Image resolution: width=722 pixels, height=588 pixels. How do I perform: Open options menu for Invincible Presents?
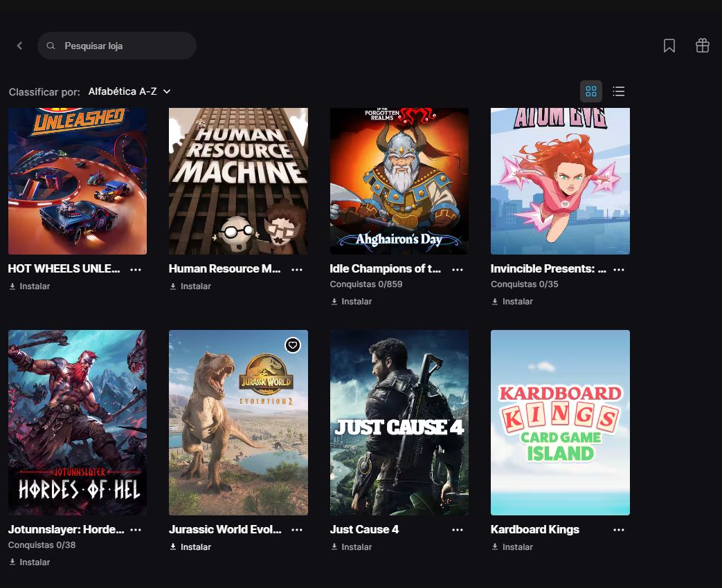point(618,269)
